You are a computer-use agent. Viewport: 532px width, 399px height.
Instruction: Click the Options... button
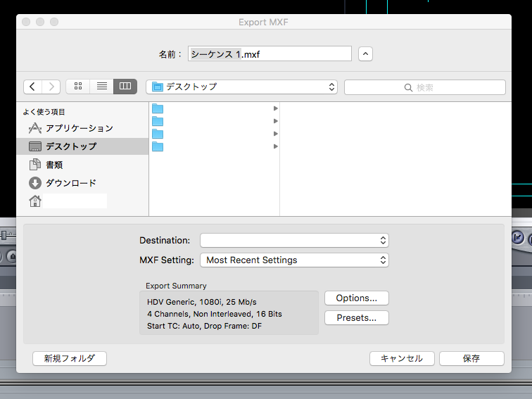click(x=356, y=298)
